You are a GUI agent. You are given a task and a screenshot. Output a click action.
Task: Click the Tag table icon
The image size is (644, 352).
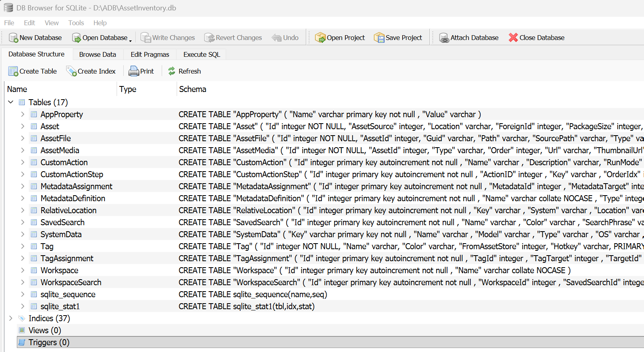click(34, 246)
